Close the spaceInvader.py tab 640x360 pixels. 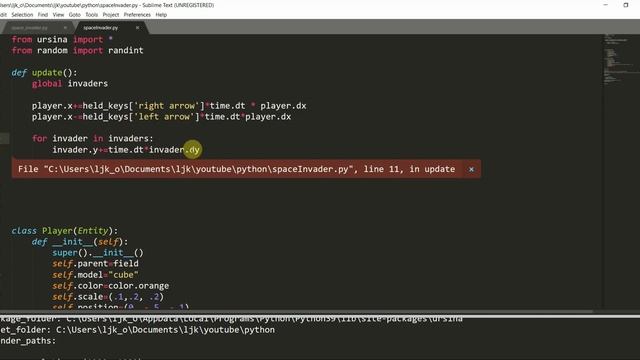(x=137, y=28)
